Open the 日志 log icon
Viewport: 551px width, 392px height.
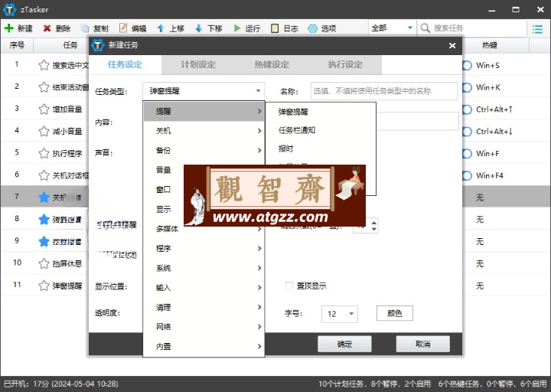pyautogui.click(x=275, y=28)
